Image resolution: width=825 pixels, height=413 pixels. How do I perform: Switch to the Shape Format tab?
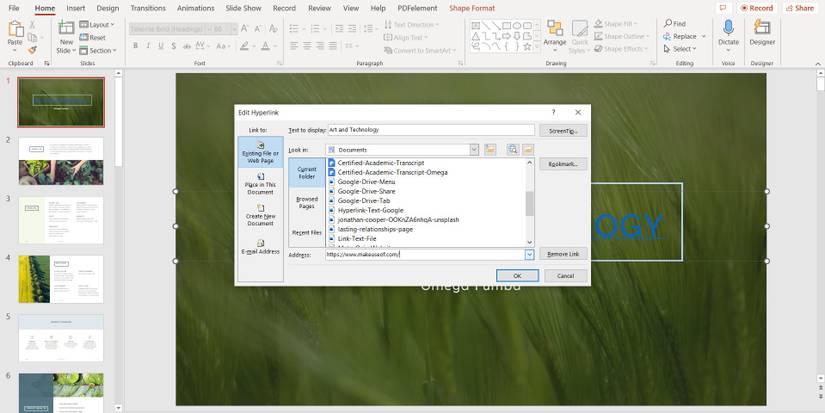pos(472,8)
